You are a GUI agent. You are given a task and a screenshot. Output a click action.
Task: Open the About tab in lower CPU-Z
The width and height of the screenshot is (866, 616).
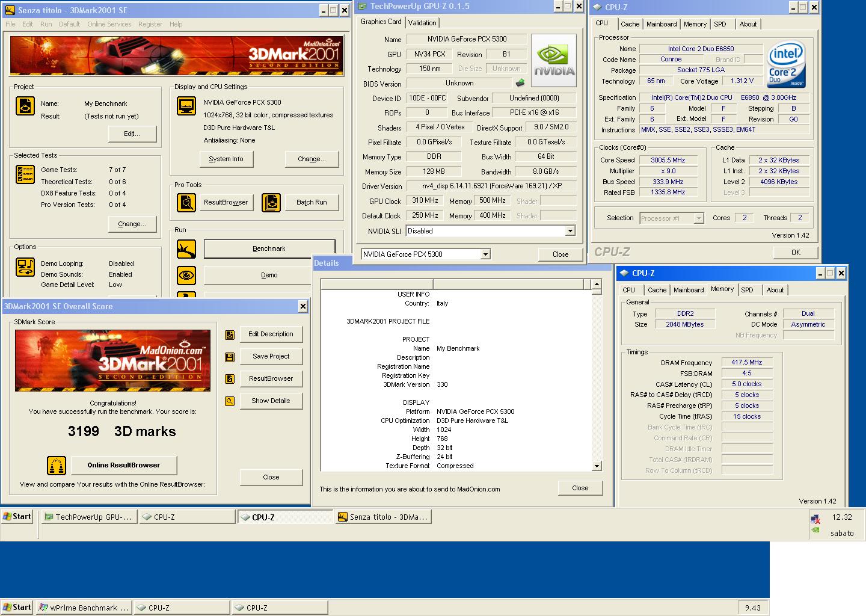coord(775,290)
